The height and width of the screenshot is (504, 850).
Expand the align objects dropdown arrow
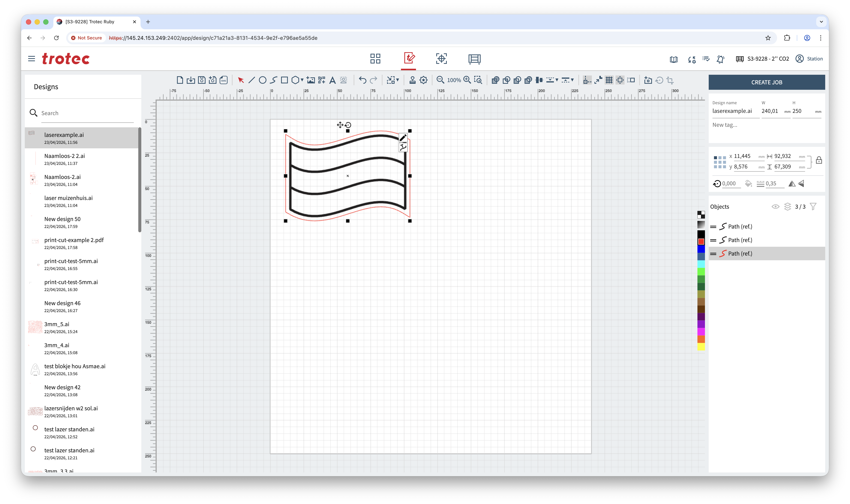click(557, 80)
